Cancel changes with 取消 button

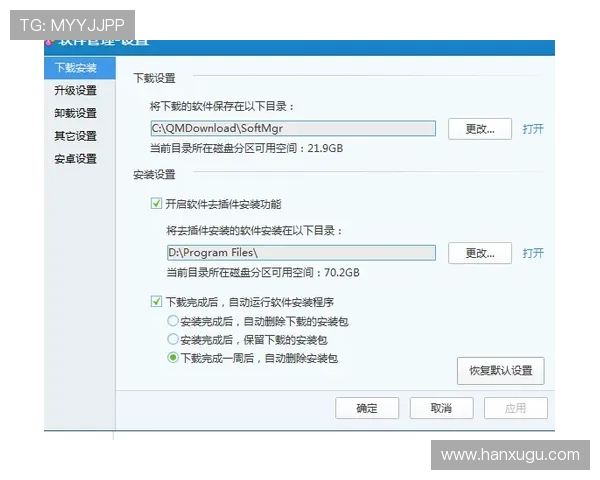coord(442,408)
